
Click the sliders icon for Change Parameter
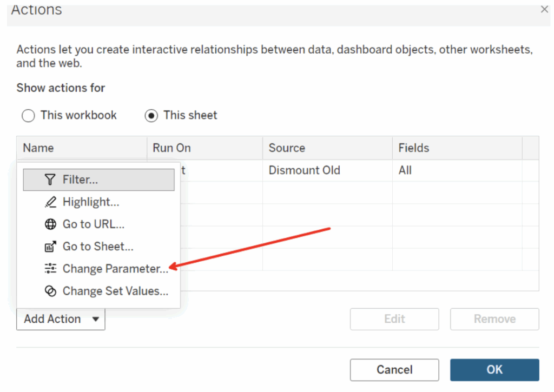(50, 269)
